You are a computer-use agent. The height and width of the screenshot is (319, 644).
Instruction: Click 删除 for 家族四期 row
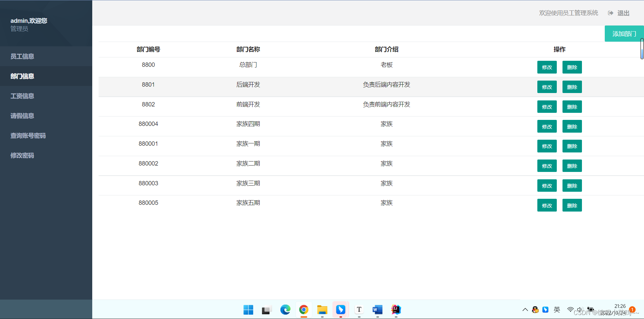click(x=572, y=127)
